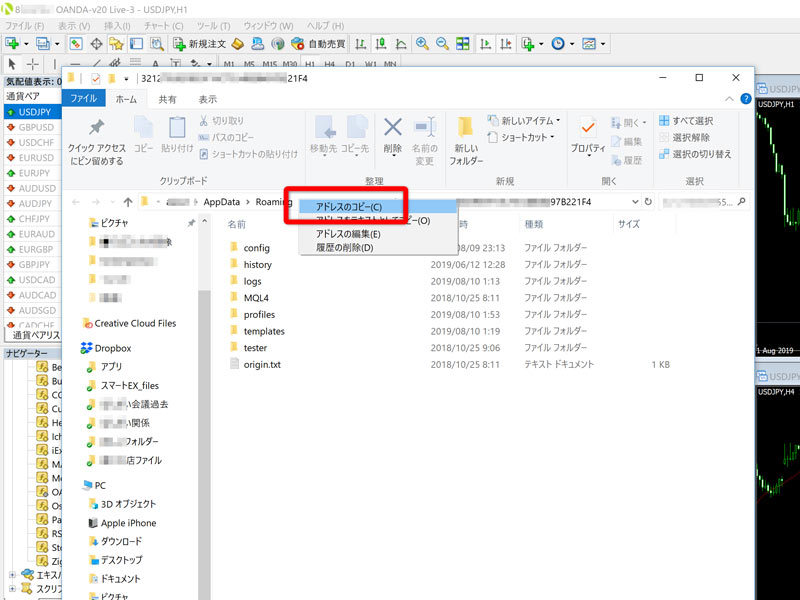Click the MetaEditor icon next to New Order
Screen dimensions: 800x600
[x=238, y=44]
